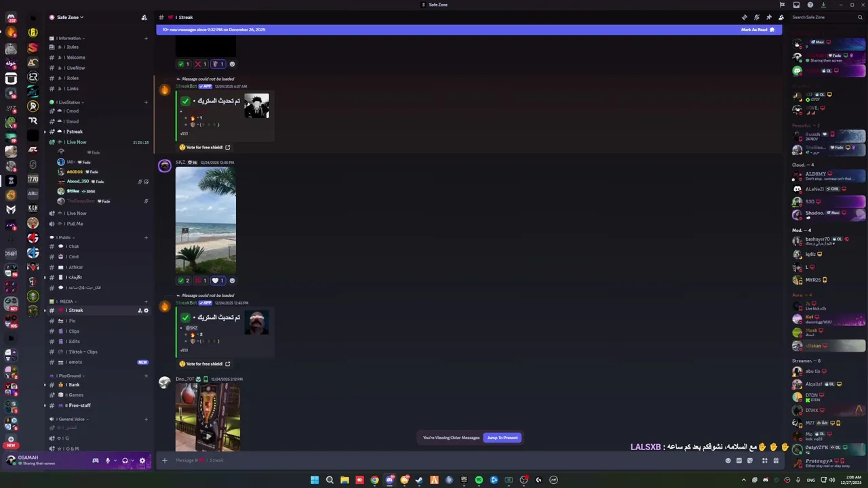868x488 pixels.
Task: Toggle channel notification mute bell icon
Action: [x=756, y=17]
